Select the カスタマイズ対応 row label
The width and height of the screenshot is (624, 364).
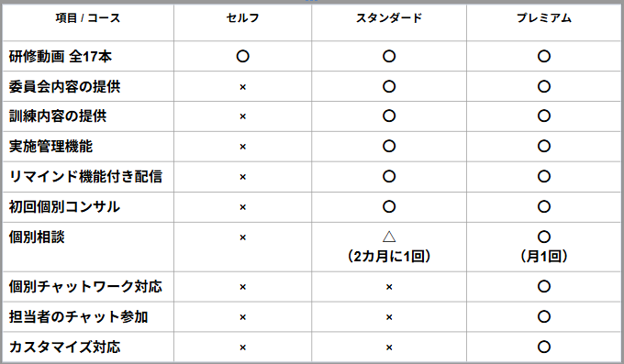pos(64,347)
